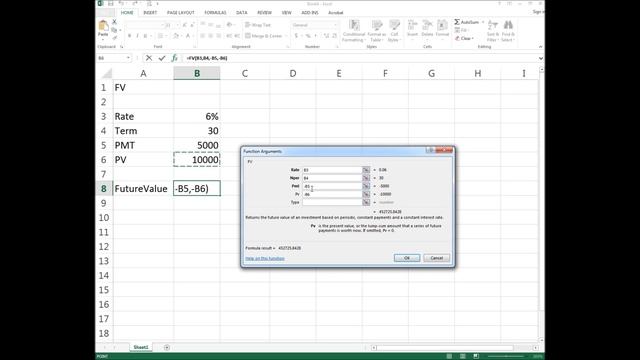Click the Conditional Formatting icon
This screenshot has height=360, width=640.
click(354, 25)
